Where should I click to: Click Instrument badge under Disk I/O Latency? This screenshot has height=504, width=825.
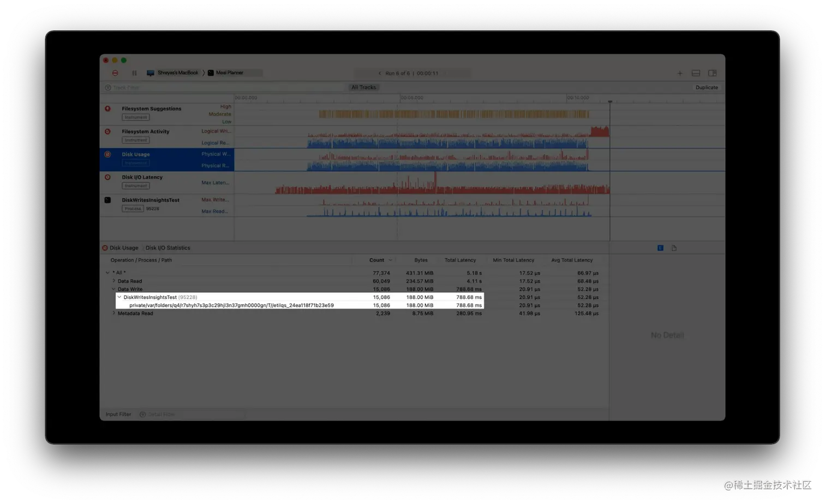[136, 186]
